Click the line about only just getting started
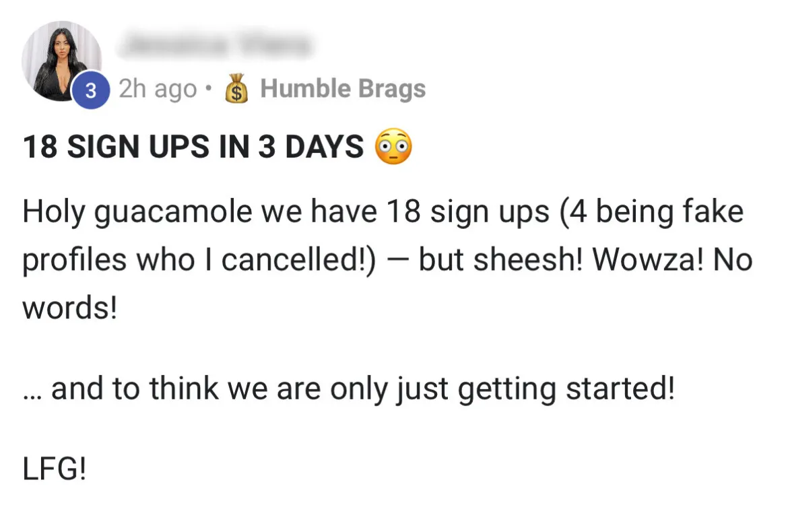The height and width of the screenshot is (532, 788). pyautogui.click(x=348, y=389)
